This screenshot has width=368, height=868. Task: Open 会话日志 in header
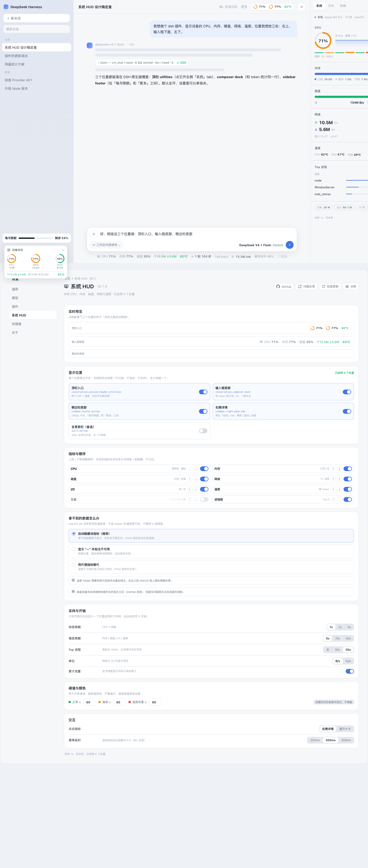228,7
